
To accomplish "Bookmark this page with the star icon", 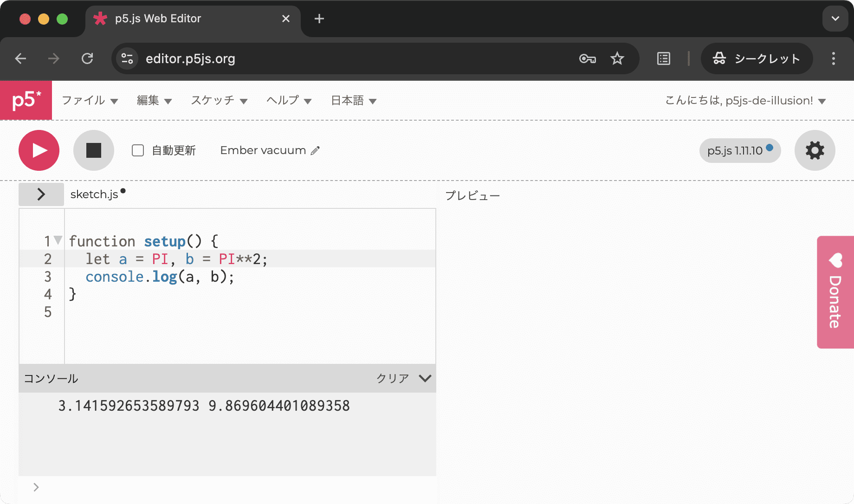I will tap(617, 58).
